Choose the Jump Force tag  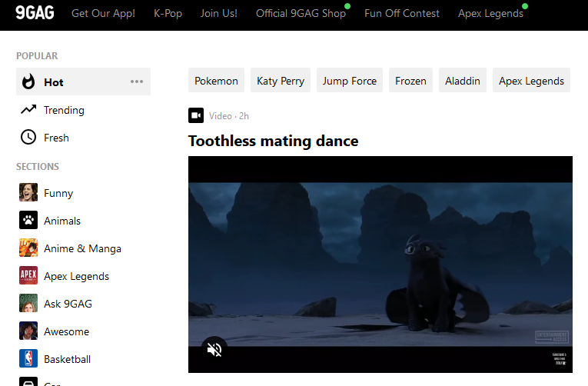pyautogui.click(x=350, y=81)
